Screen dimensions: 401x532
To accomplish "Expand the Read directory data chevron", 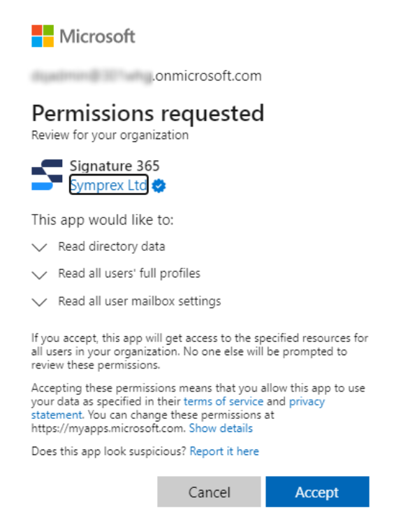I will 39,247.
